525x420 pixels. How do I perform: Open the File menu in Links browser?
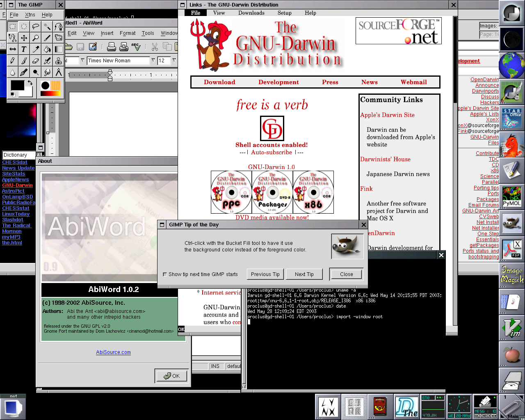pos(196,13)
